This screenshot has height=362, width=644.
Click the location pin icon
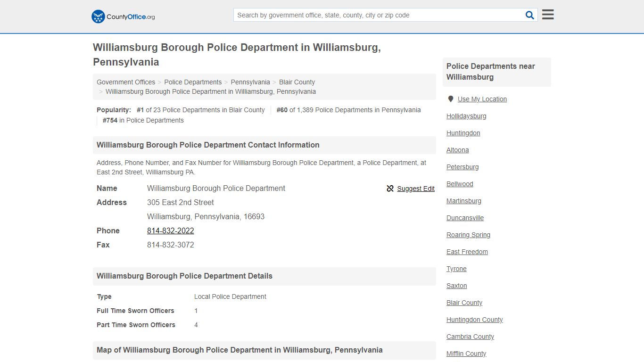click(x=451, y=99)
